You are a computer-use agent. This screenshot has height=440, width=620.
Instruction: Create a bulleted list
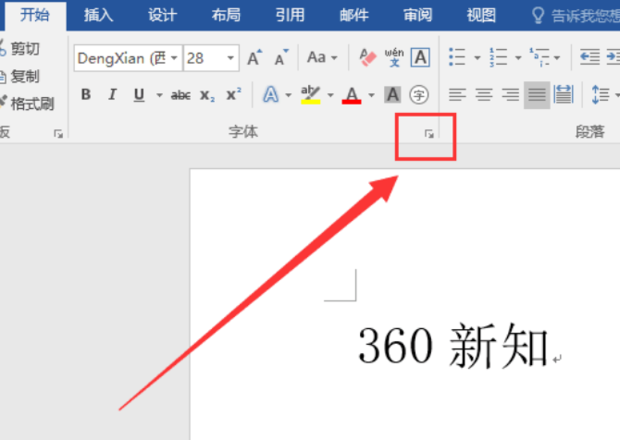(457, 57)
